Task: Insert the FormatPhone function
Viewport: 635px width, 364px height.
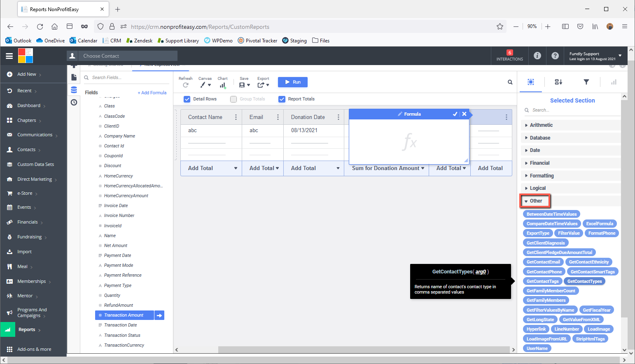Action: coord(602,233)
